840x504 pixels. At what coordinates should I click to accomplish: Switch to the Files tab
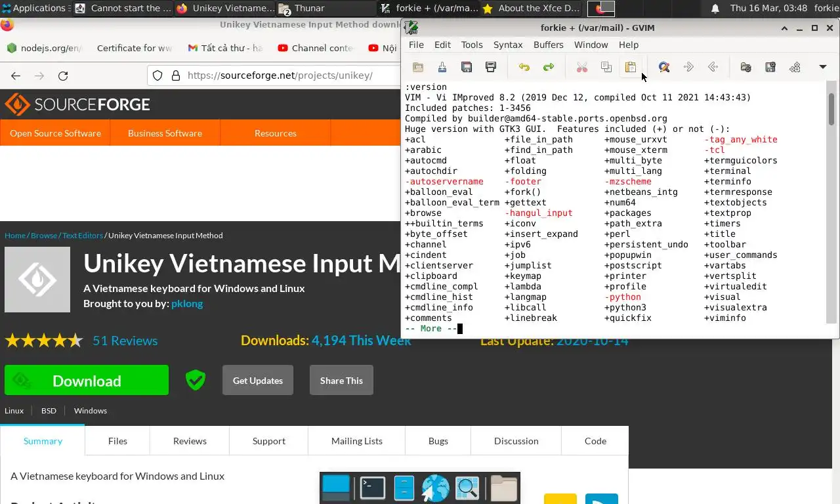117,441
